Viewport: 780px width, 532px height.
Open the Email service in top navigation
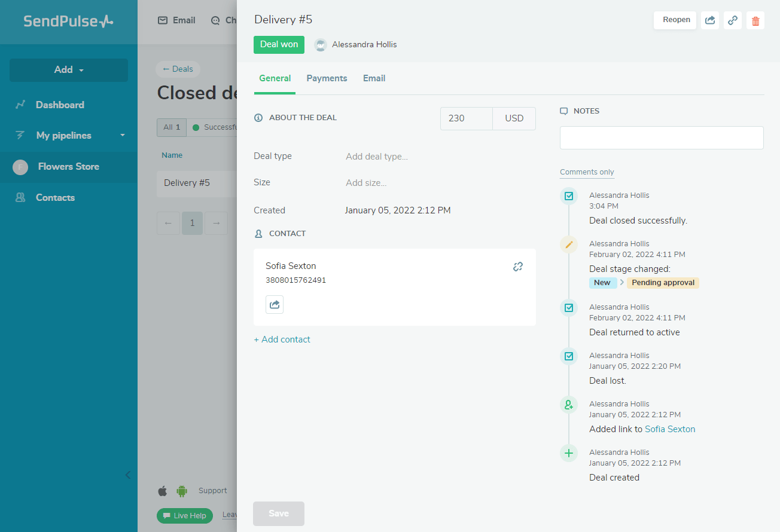click(176, 20)
